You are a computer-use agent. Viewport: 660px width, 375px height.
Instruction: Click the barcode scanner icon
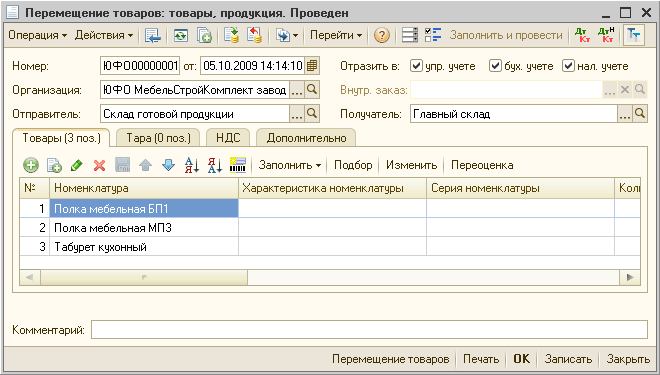pos(238,165)
